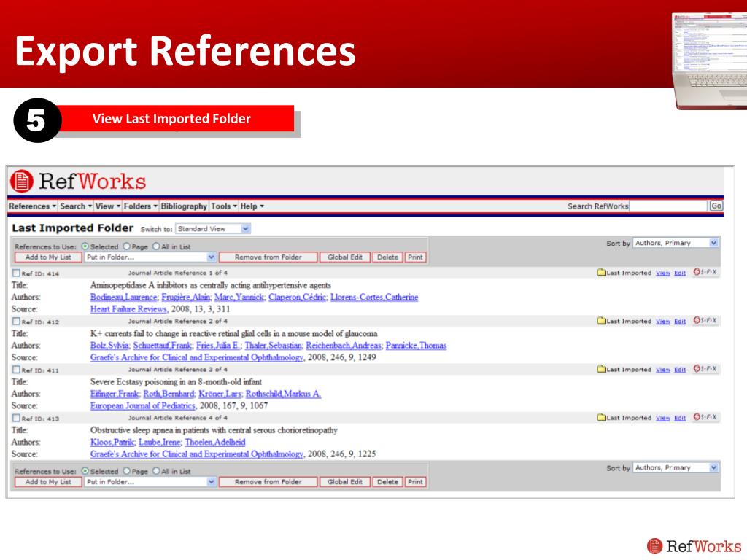Screen dimensions: 747x560
Task: Open the Folders menu
Action: tap(141, 206)
